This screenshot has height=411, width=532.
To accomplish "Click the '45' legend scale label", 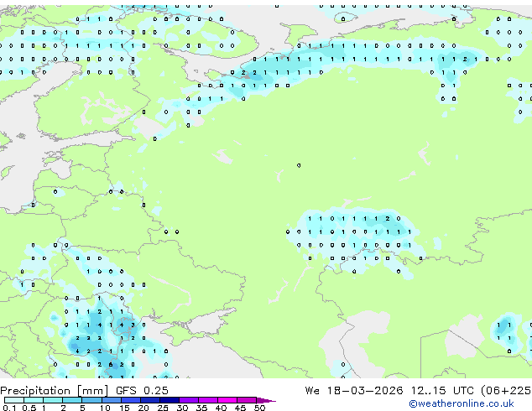I will [x=240, y=408].
